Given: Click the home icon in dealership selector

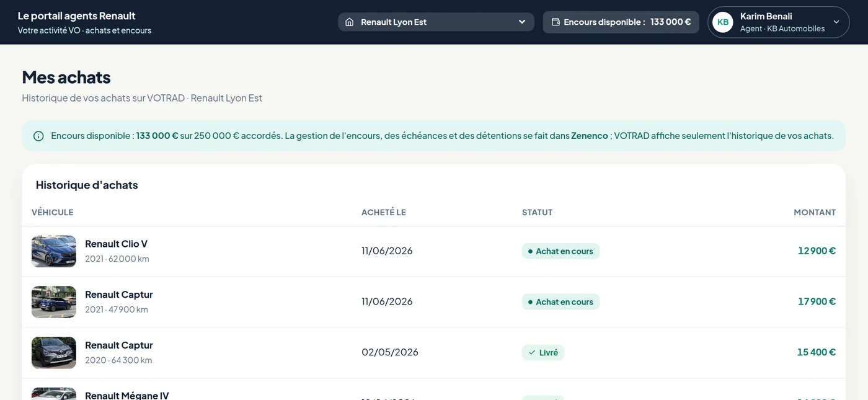Looking at the screenshot, I should 350,22.
